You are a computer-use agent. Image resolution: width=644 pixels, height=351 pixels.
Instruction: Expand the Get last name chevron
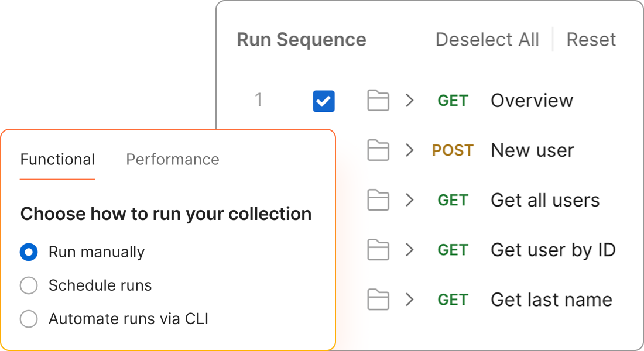click(410, 300)
